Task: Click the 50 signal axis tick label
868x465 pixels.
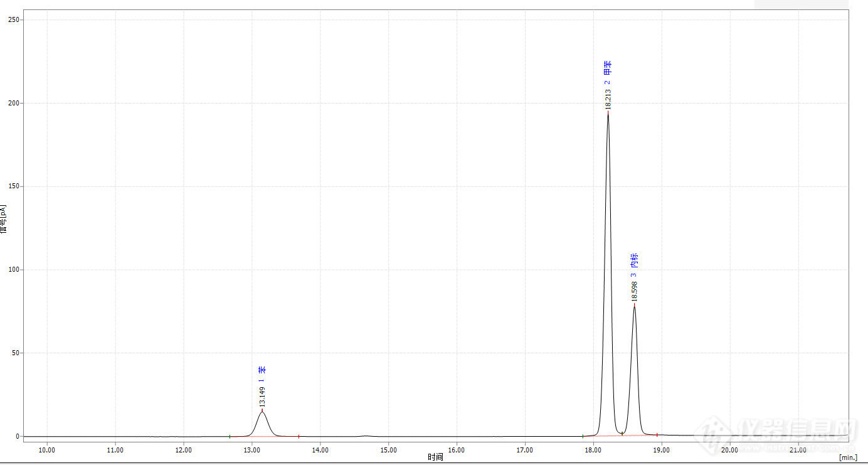Action: click(16, 353)
